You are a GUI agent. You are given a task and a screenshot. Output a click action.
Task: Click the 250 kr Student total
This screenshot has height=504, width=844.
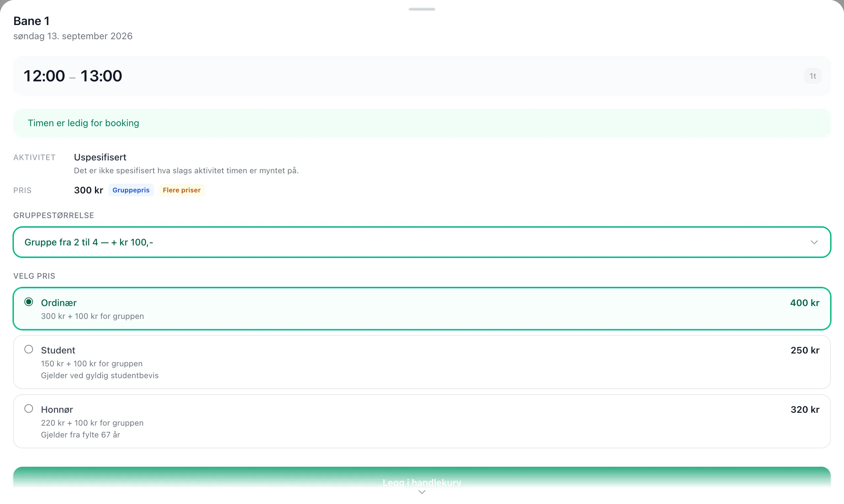coord(805,350)
